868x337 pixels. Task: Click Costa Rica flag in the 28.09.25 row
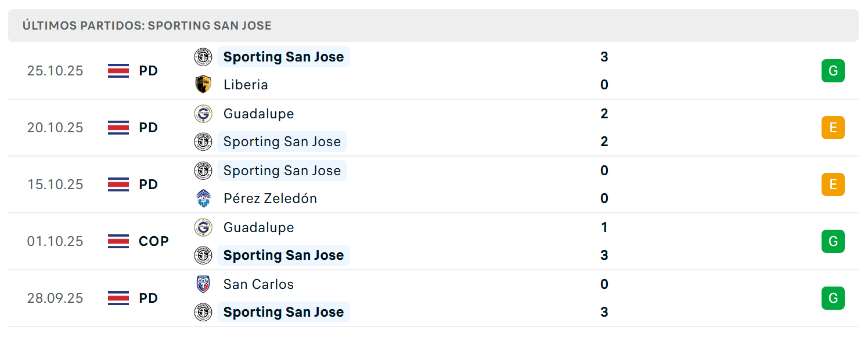pos(118,298)
